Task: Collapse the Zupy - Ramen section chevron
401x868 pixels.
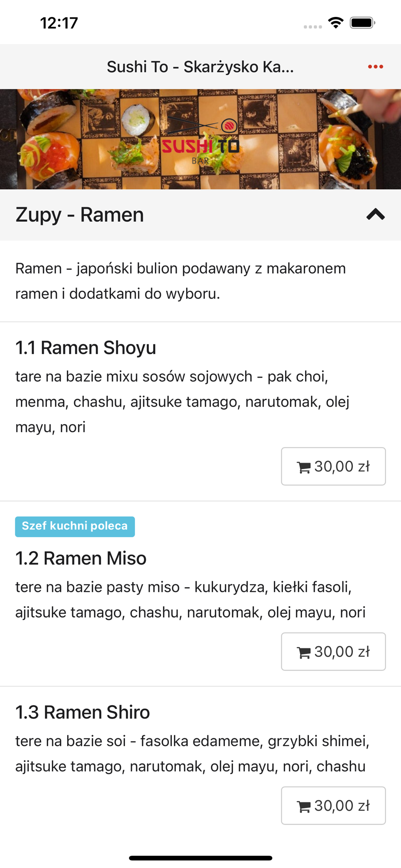Action: (x=375, y=214)
